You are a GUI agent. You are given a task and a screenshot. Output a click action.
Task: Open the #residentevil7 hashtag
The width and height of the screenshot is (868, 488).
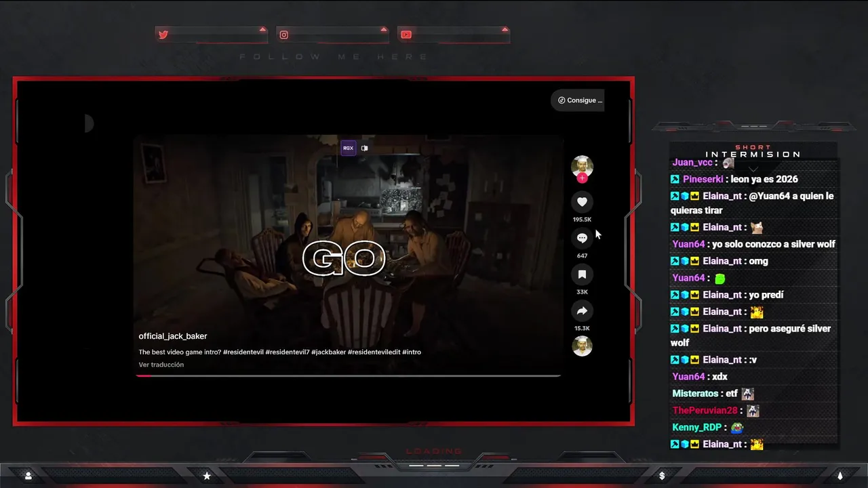tap(288, 352)
